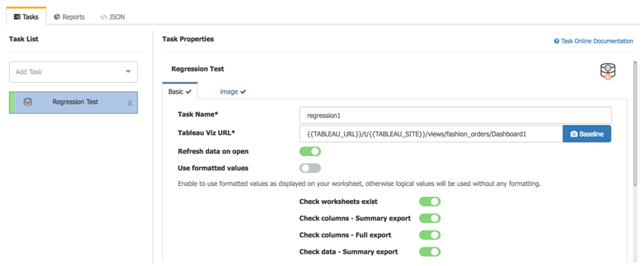Open the Add Task dropdown

coord(74,72)
